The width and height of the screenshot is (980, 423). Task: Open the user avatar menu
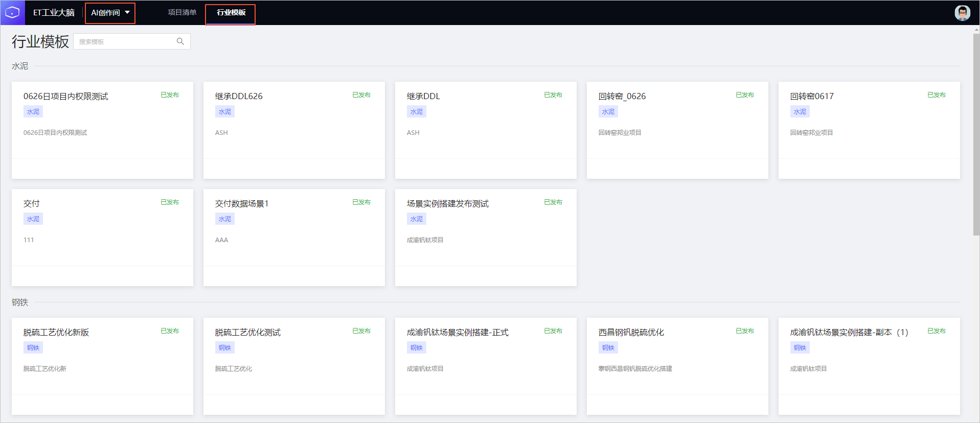tap(962, 13)
